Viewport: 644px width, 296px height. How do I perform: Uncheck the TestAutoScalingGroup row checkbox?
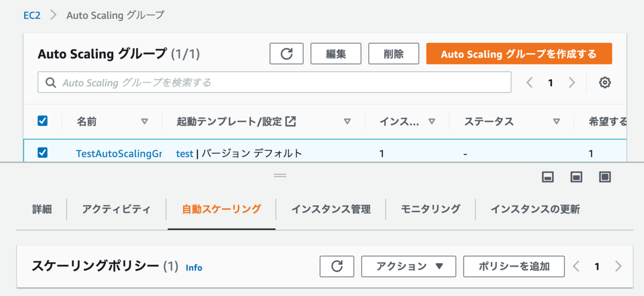click(42, 153)
